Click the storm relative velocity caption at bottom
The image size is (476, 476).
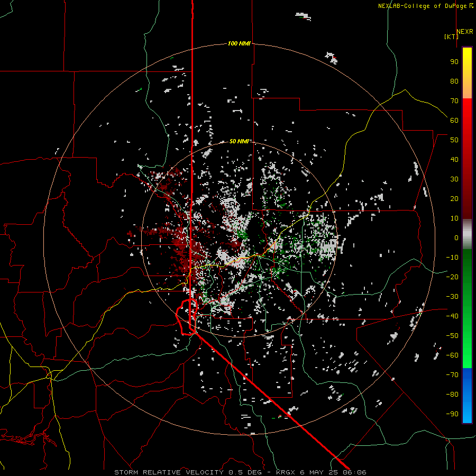[240, 472]
